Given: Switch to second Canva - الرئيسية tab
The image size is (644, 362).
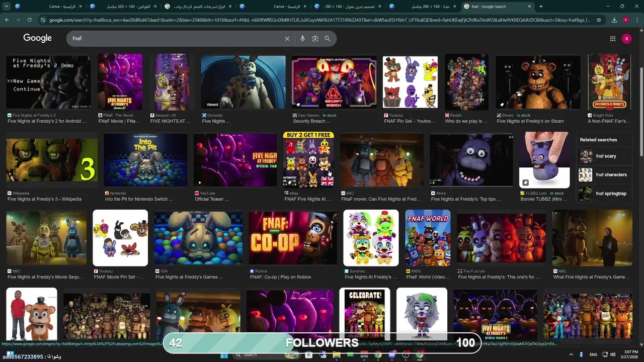Looking at the screenshot, I should (275, 7).
